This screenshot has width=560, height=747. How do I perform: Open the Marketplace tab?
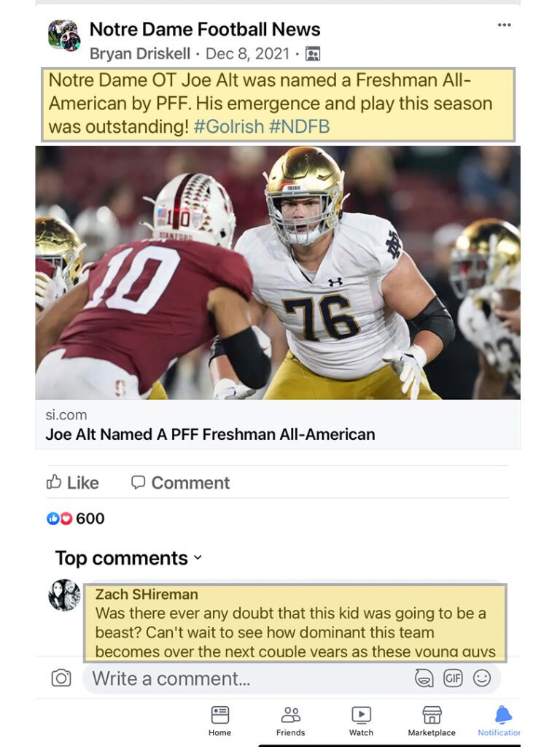(x=432, y=721)
